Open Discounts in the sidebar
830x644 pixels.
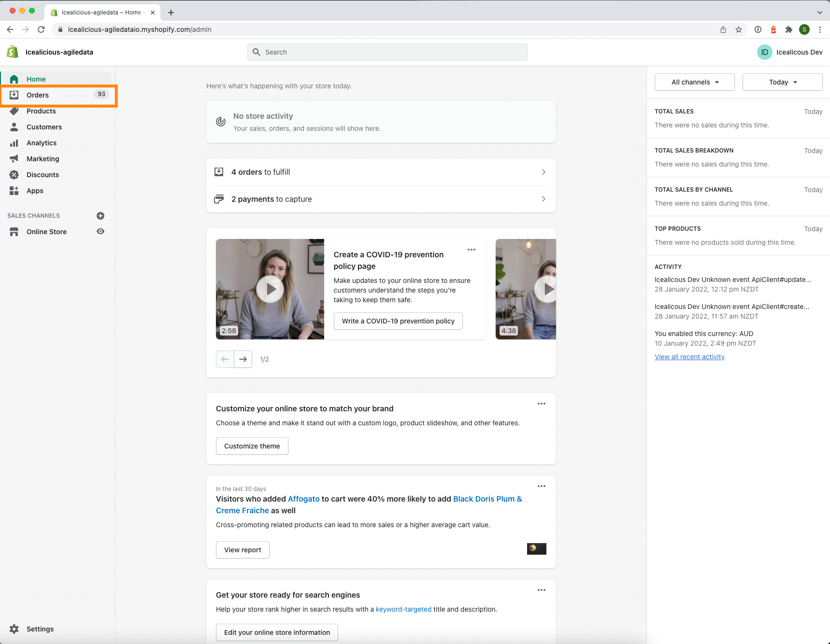click(x=56, y=175)
